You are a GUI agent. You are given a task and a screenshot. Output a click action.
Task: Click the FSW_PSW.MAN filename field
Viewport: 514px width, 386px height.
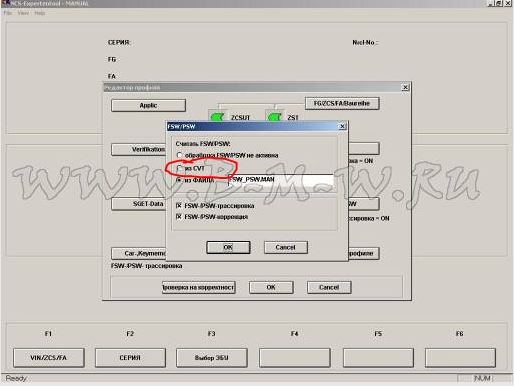point(280,180)
